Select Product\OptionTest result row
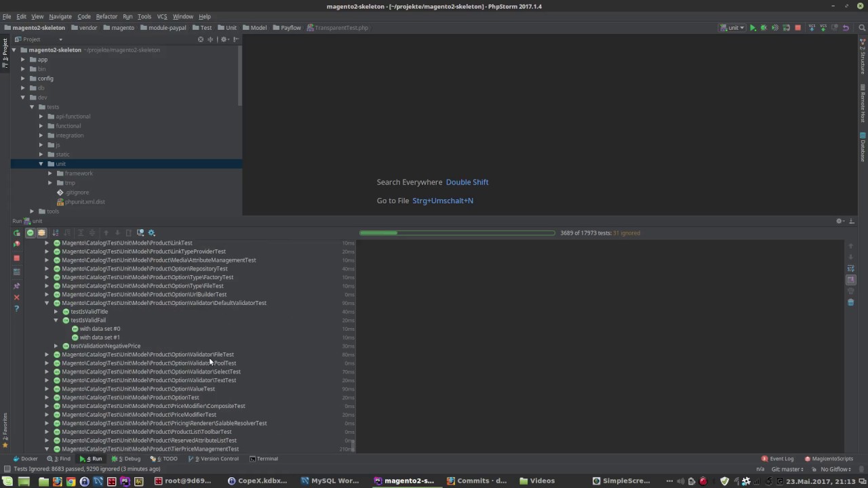 pyautogui.click(x=127, y=397)
